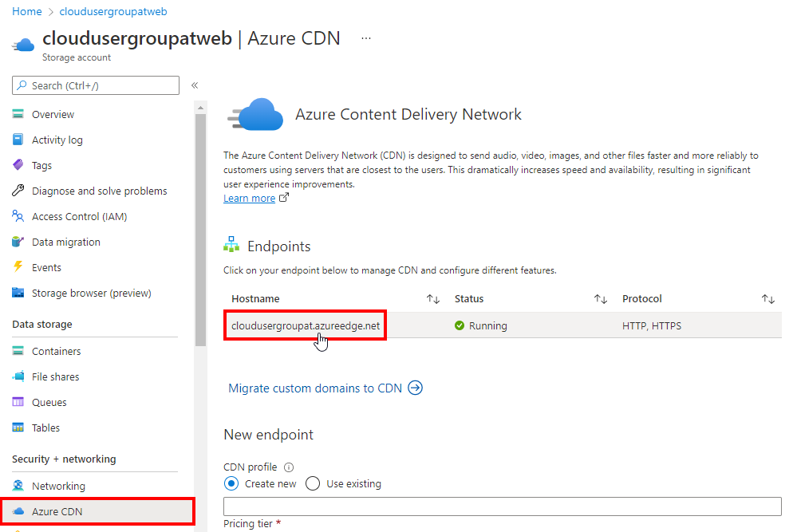Open the Learn more link

(x=249, y=198)
